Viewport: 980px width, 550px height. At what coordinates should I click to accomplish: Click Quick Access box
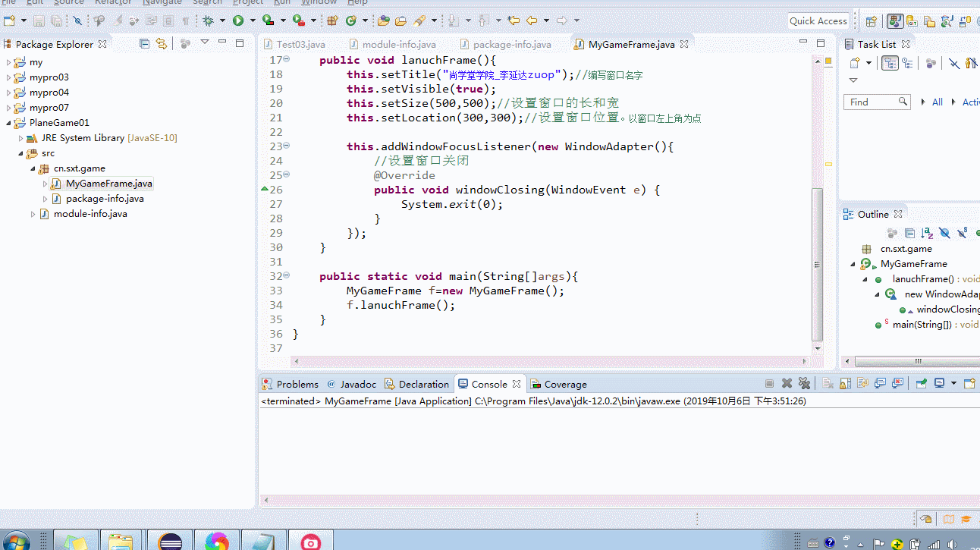pyautogui.click(x=818, y=21)
